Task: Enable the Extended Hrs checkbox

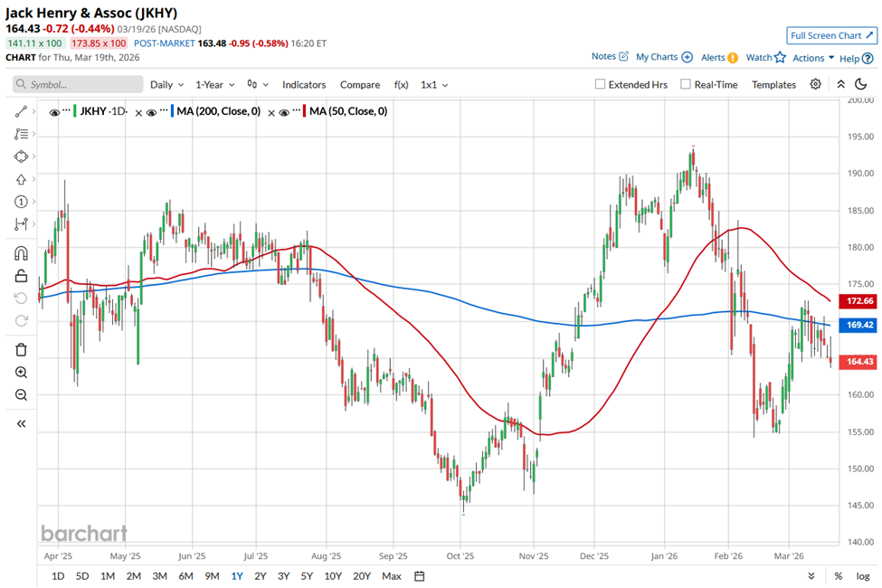Action: 600,84
